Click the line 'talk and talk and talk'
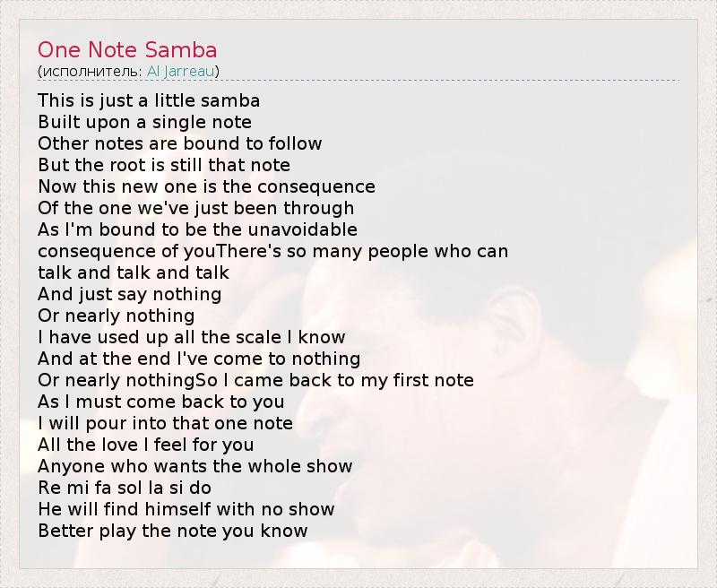 coord(134,272)
